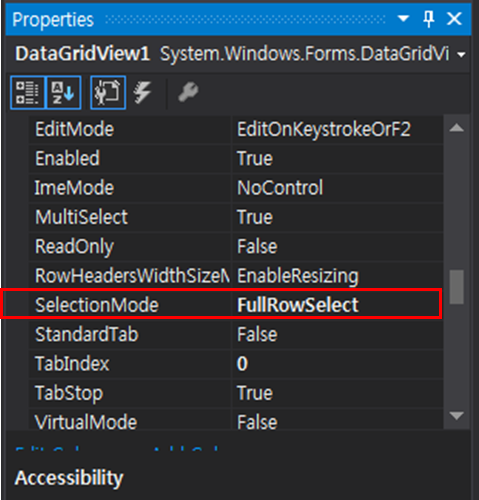Select the Enabled property name
This screenshot has width=479, height=500.
[x=67, y=158]
